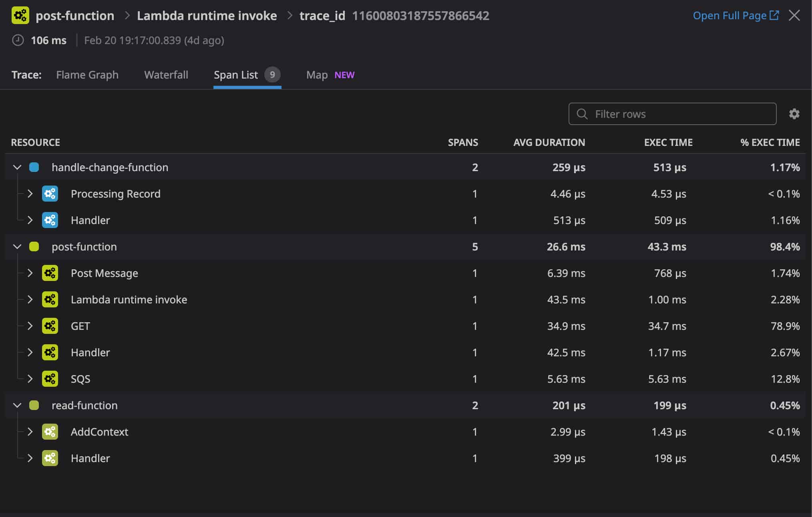Click inside the Filter rows field
The width and height of the screenshot is (812, 517).
coord(673,114)
